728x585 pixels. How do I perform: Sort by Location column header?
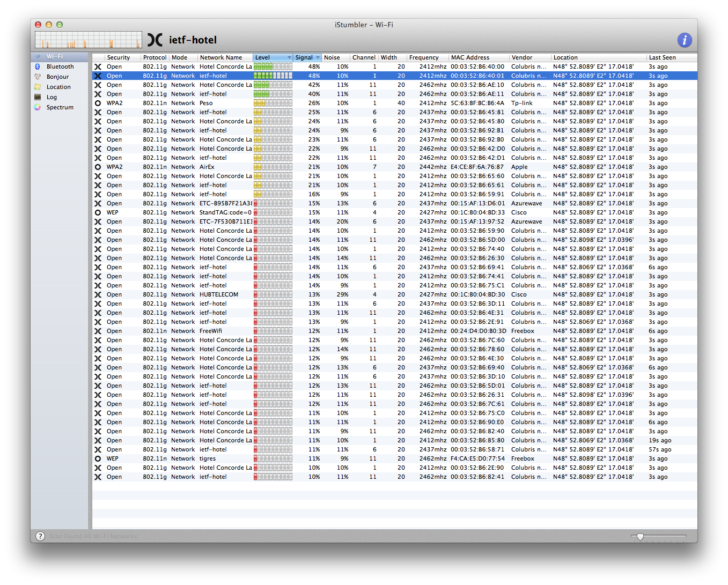(599, 57)
